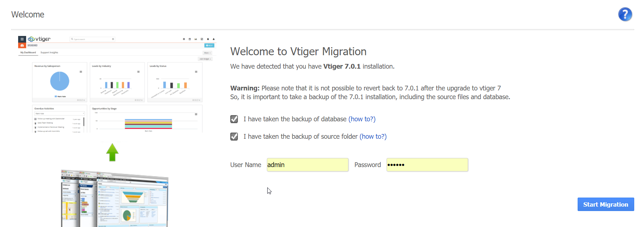Image resolution: width=644 pixels, height=227 pixels.
Task: Click the old Vtiger screens preview image
Action: 115,198
